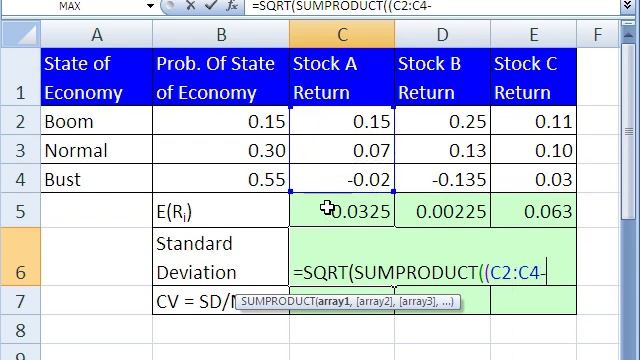Click the 'Boom' cell
This screenshot has width=640, height=360.
tap(97, 121)
